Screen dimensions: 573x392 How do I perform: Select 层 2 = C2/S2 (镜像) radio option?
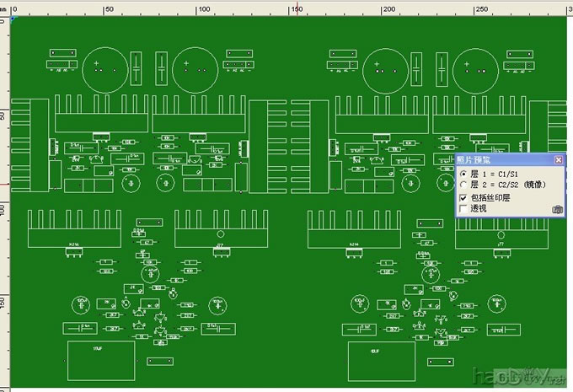463,184
